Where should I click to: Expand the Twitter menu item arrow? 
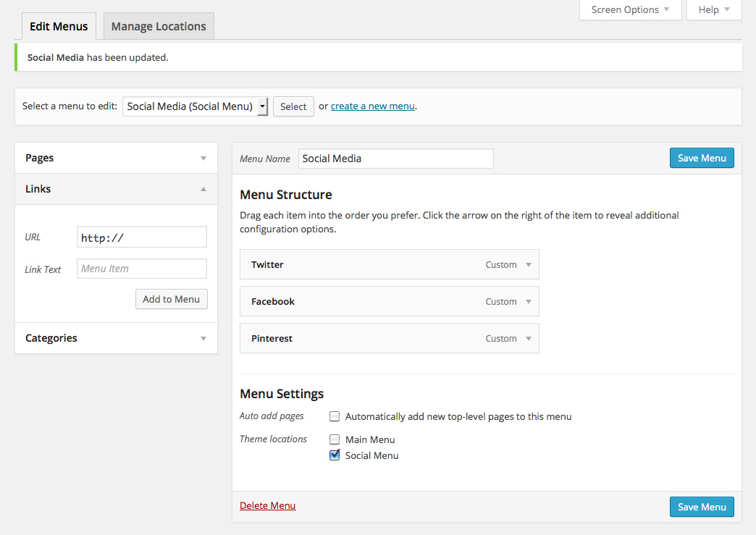point(529,265)
